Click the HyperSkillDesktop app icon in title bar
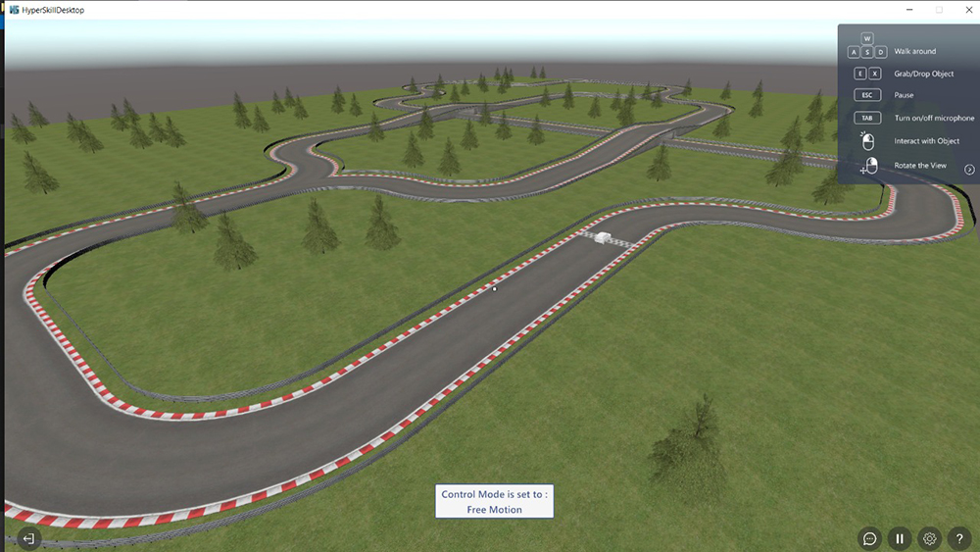This screenshot has height=552, width=980. 14,9
